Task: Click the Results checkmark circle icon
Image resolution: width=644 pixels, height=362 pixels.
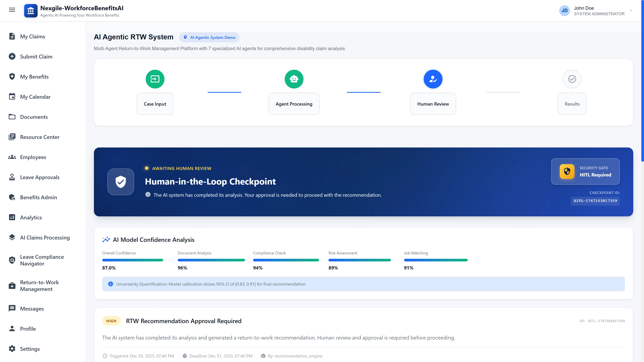Action: click(572, 79)
